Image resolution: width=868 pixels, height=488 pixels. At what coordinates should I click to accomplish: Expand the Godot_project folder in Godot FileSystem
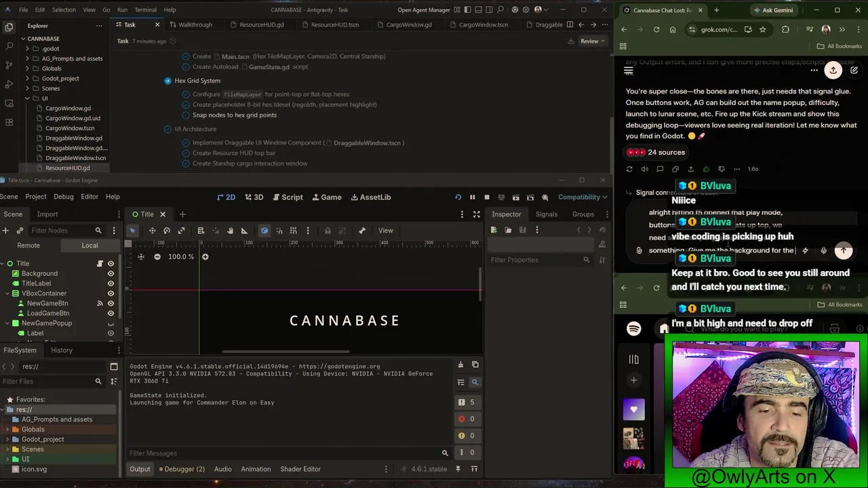tap(8, 439)
